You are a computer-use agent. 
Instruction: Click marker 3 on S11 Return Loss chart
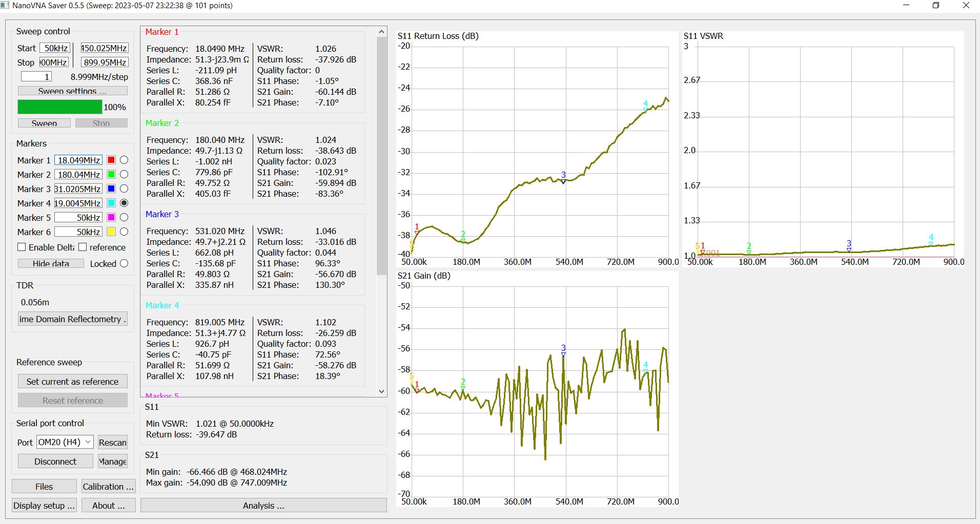[x=563, y=180]
